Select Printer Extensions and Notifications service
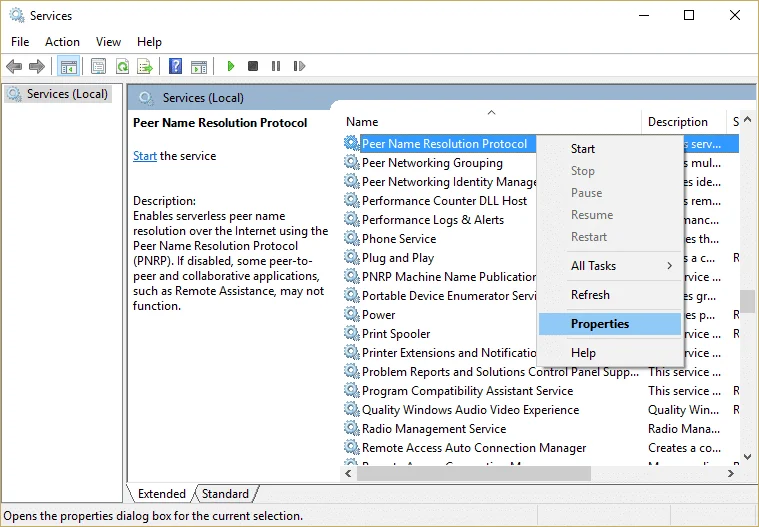The width and height of the screenshot is (759, 527). point(449,352)
